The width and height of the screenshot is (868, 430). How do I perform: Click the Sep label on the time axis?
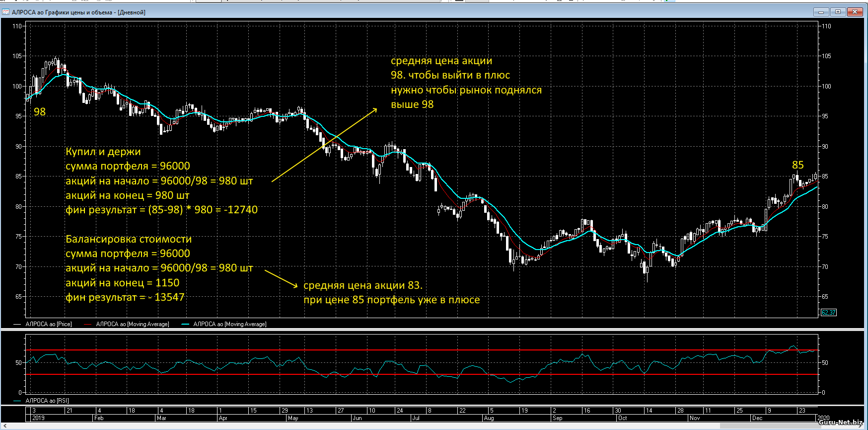[x=557, y=418]
